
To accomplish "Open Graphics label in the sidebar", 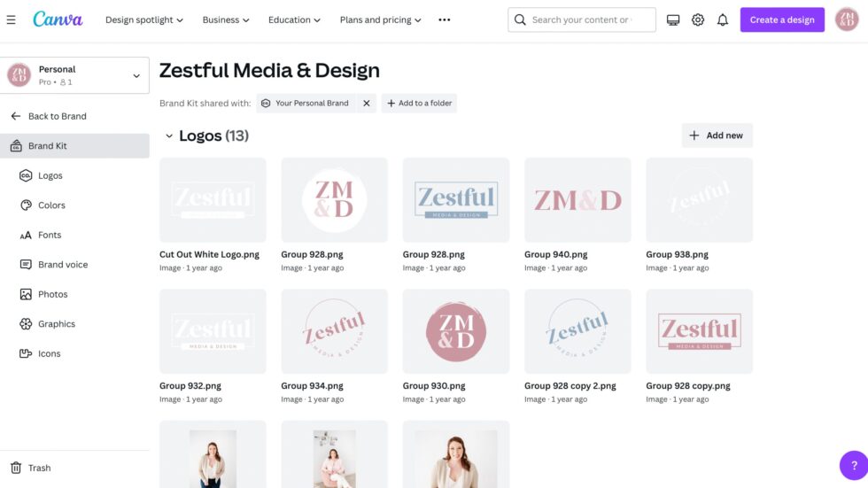I will click(x=57, y=323).
